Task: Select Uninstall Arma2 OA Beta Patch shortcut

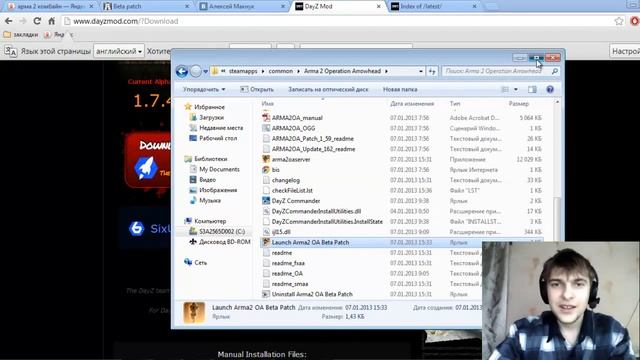Action: coord(312,294)
